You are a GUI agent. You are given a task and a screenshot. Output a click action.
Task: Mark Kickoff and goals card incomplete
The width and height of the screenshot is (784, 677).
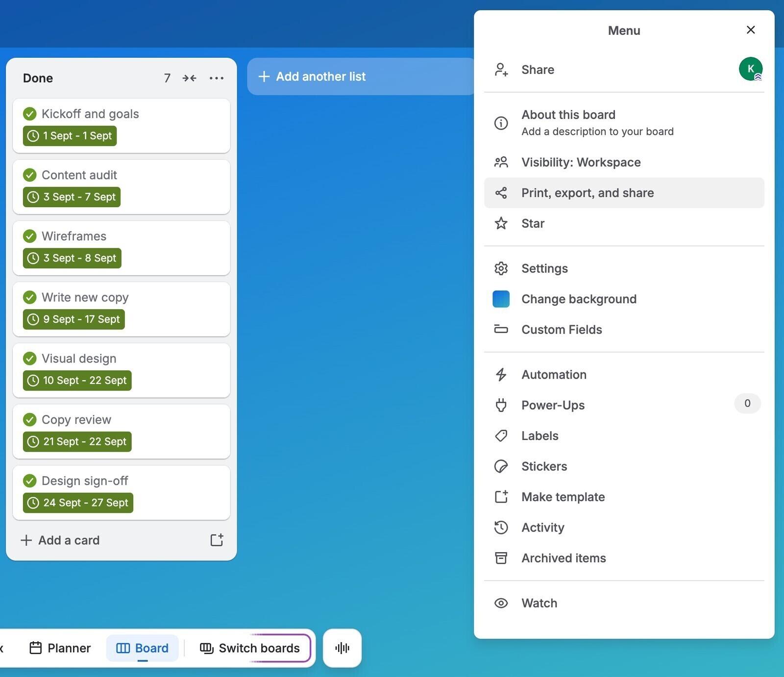(x=30, y=114)
